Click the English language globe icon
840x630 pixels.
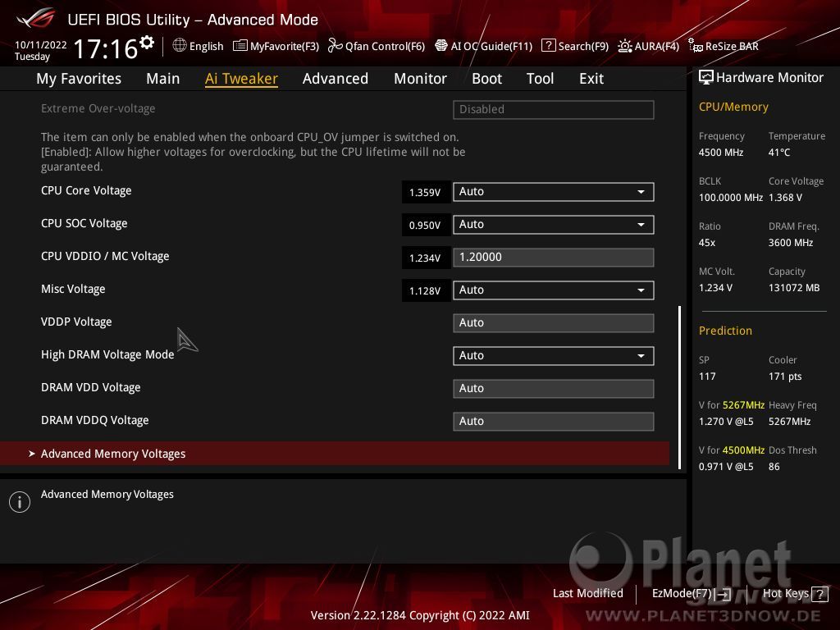pos(180,46)
